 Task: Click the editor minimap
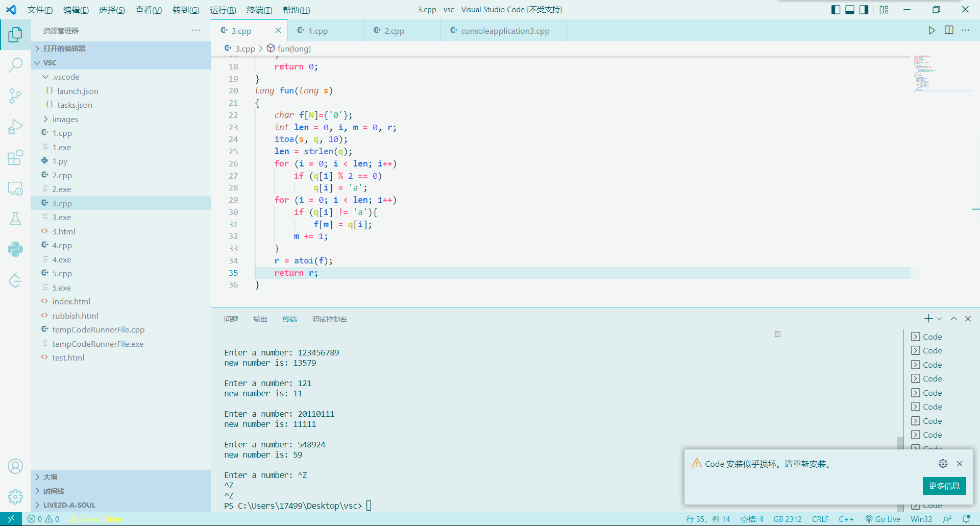point(942,74)
